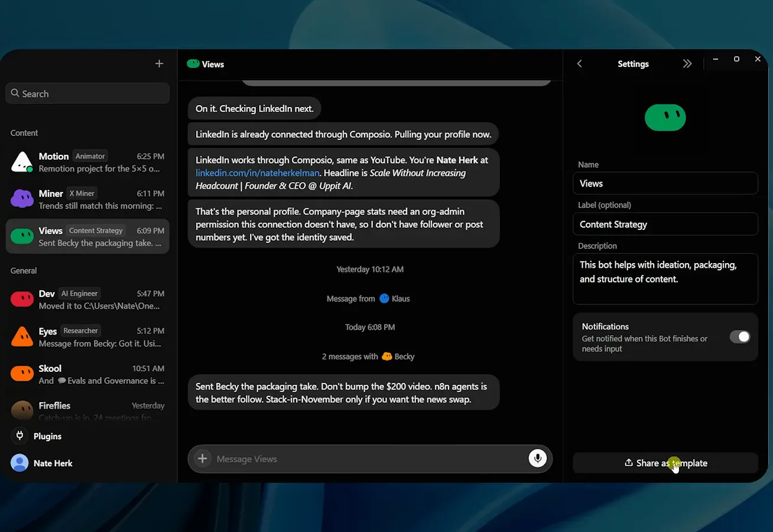Click the Content section heading

(x=24, y=133)
